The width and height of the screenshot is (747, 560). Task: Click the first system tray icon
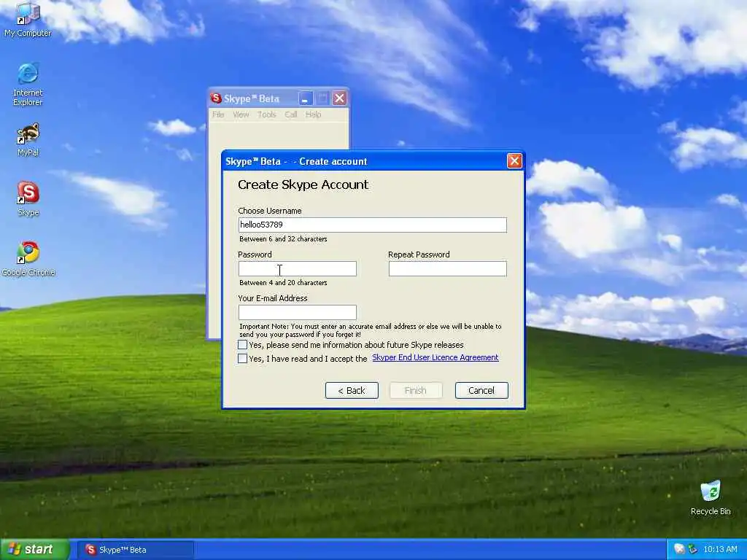tap(679, 549)
